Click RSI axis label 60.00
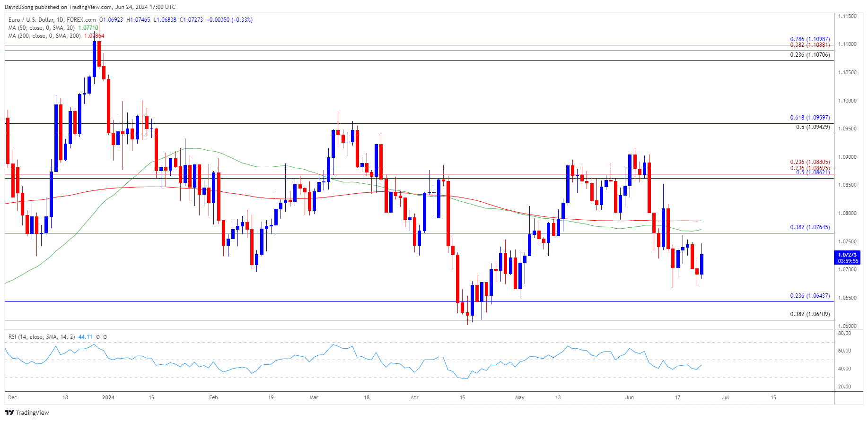Viewport: 868px width, 421px height. coord(844,351)
